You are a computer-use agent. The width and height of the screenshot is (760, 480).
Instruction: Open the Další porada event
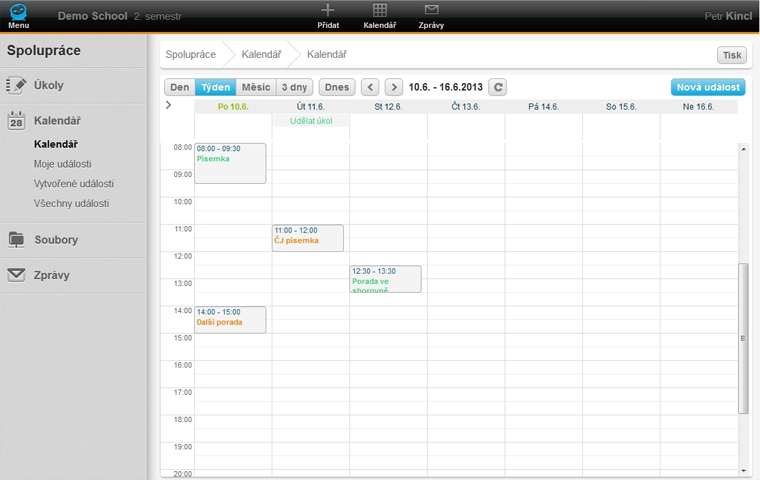pyautogui.click(x=230, y=320)
